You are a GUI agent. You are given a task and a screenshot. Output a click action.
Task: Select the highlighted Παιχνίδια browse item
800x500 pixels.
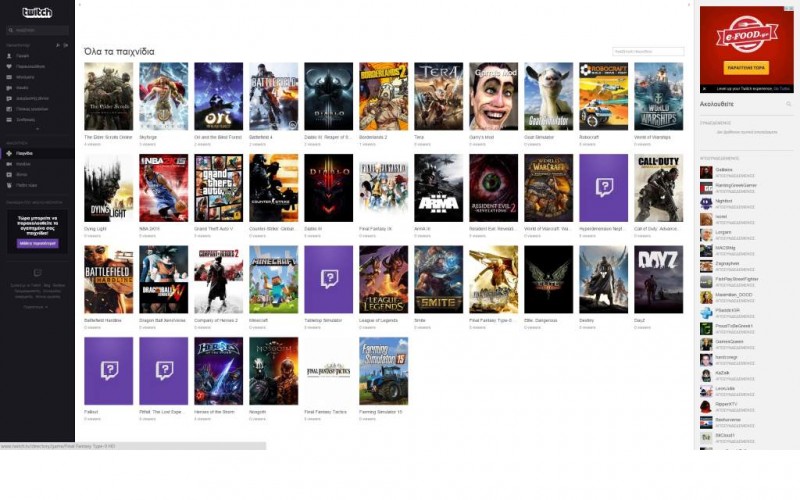coord(37,153)
